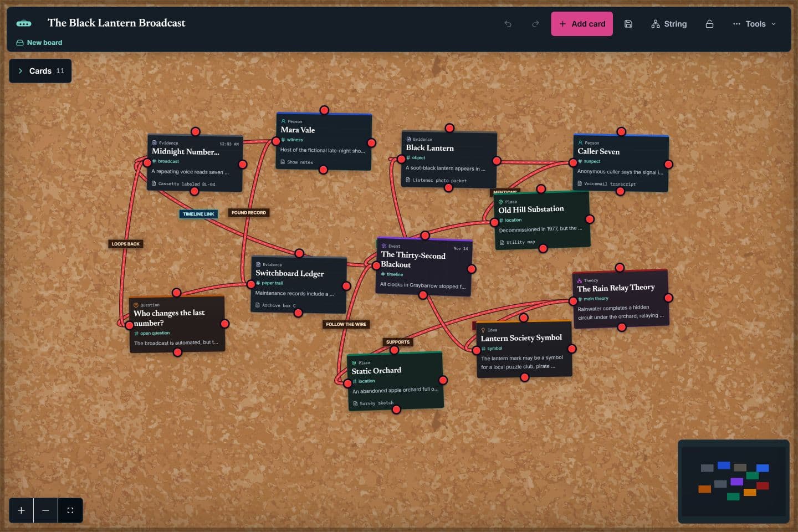Image resolution: width=798 pixels, height=532 pixels.
Task: Click the undo arrow icon
Action: [x=508, y=24]
